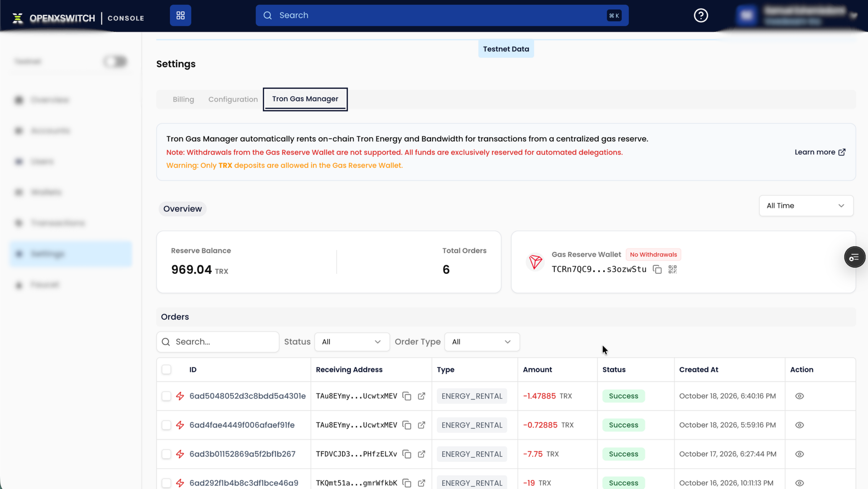
Task: Focus the top global Search bar
Action: click(442, 15)
